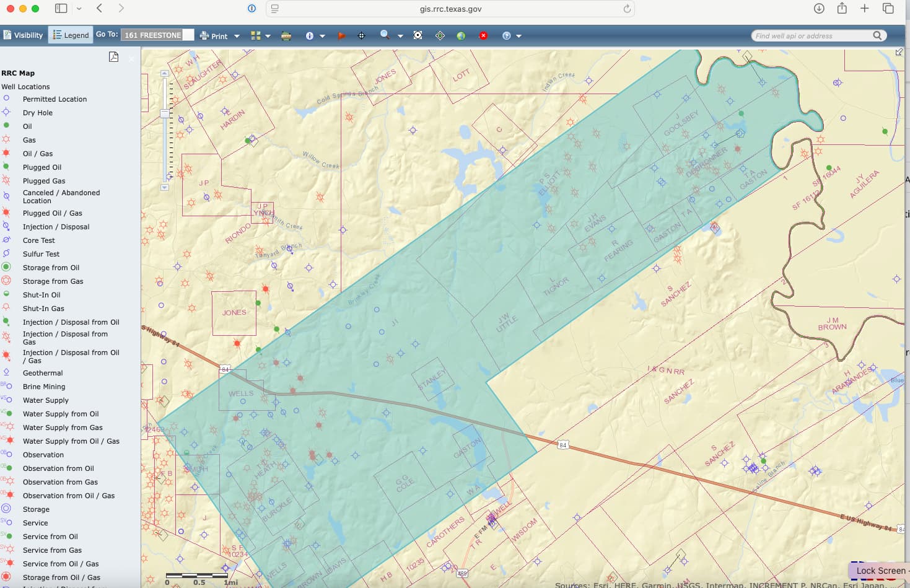Switch to the Legend tab
This screenshot has height=588, width=910.
pyautogui.click(x=71, y=35)
